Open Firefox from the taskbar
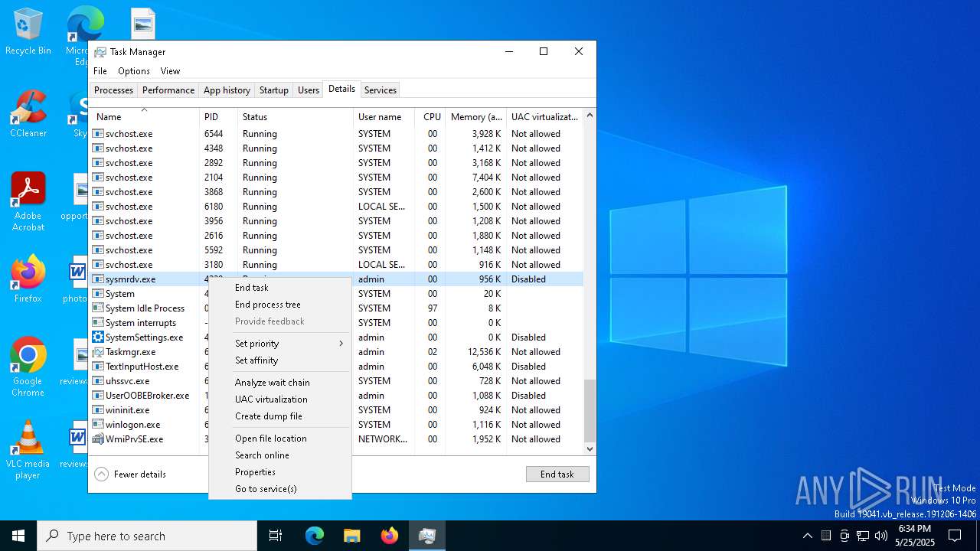This screenshot has height=551, width=980. (390, 536)
